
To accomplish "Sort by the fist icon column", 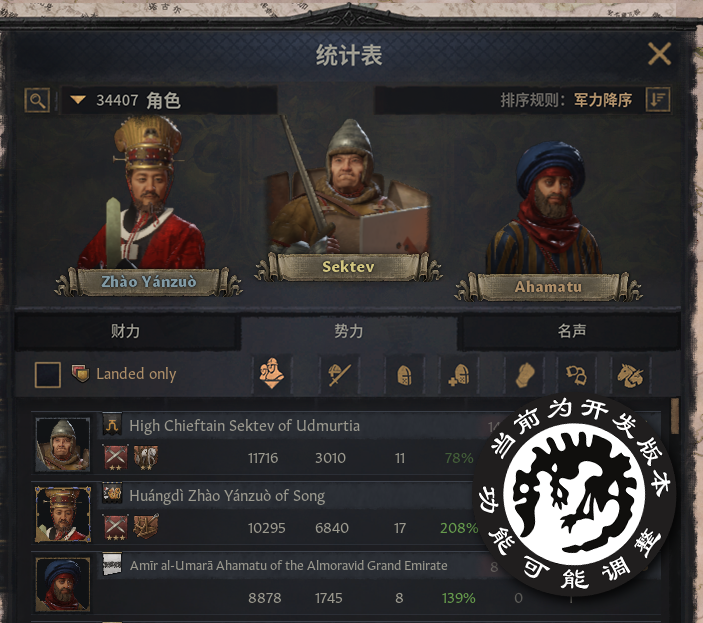I will click(525, 374).
